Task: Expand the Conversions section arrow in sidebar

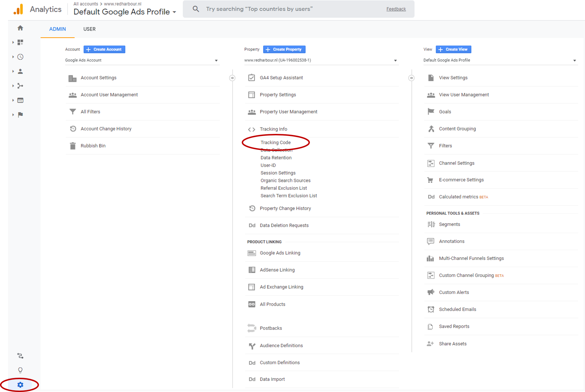Action: coord(13,114)
